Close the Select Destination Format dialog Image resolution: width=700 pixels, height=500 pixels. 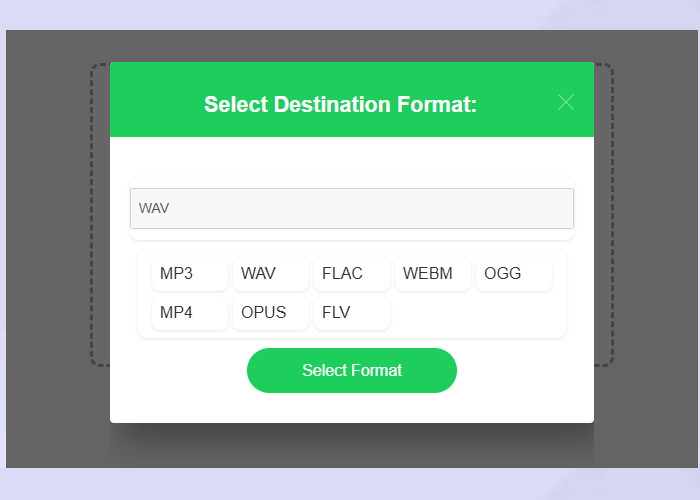tap(566, 103)
